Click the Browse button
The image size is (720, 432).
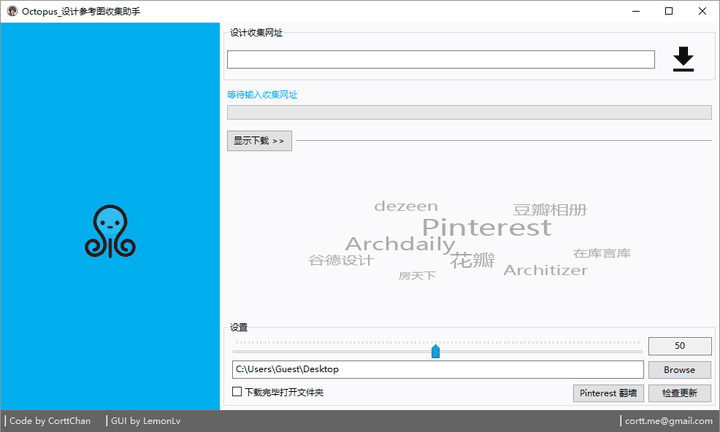pos(680,370)
